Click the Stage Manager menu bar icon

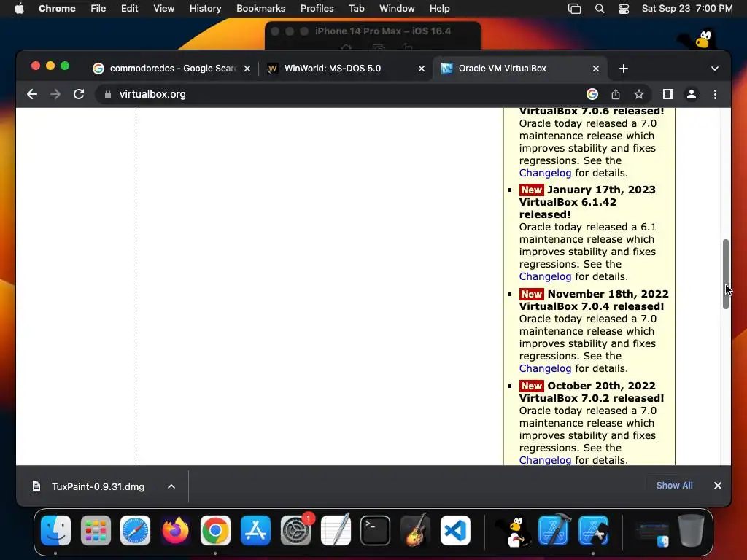tap(575, 9)
